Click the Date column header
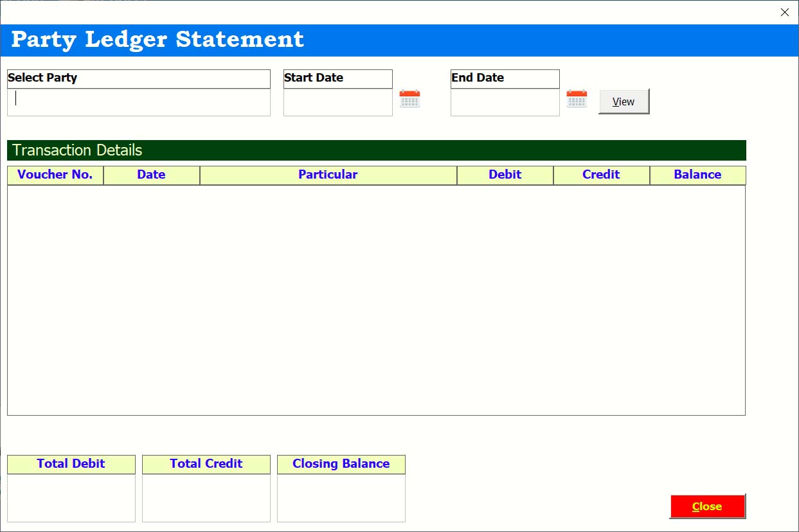 (x=151, y=175)
